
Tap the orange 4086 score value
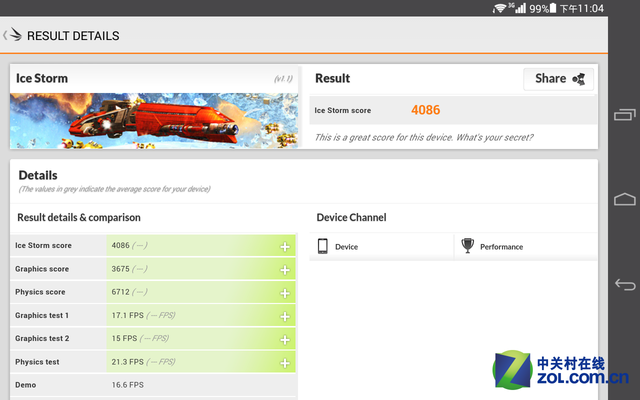point(425,110)
